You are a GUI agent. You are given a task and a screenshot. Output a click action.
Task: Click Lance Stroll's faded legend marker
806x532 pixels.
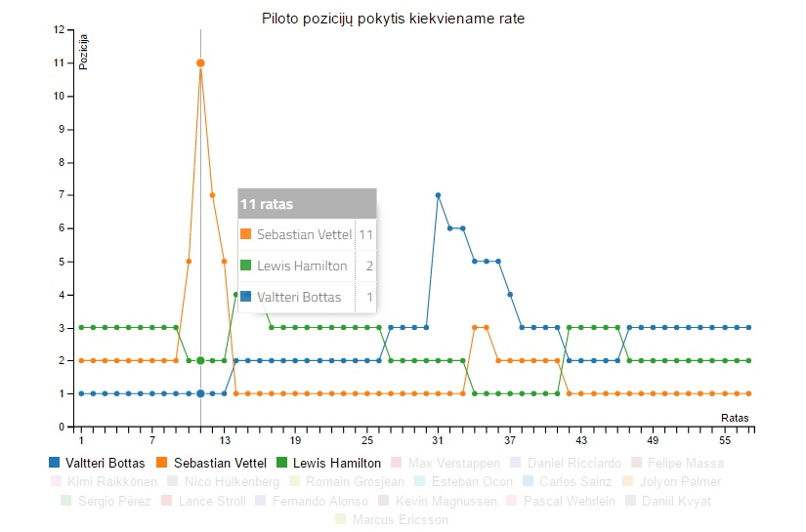[167, 501]
